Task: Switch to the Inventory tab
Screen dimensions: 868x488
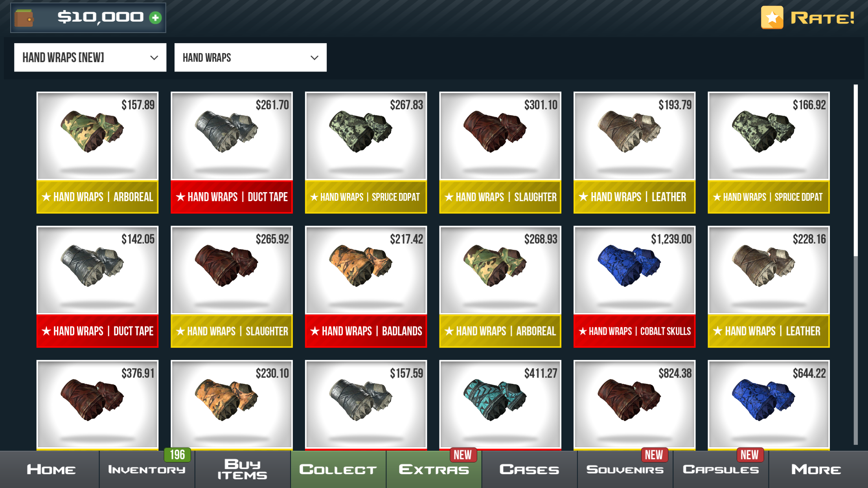Action: pyautogui.click(x=147, y=470)
